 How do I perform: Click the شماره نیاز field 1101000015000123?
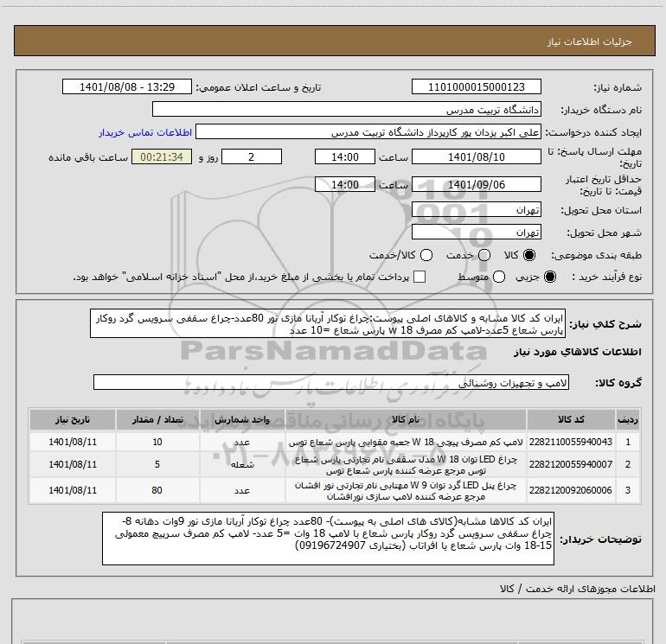pyautogui.click(x=476, y=86)
